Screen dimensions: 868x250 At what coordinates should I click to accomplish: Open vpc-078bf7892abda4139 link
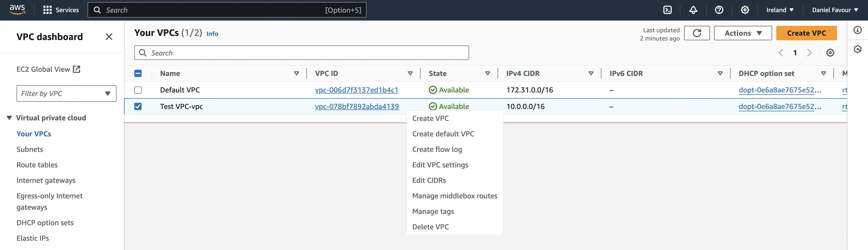click(357, 106)
